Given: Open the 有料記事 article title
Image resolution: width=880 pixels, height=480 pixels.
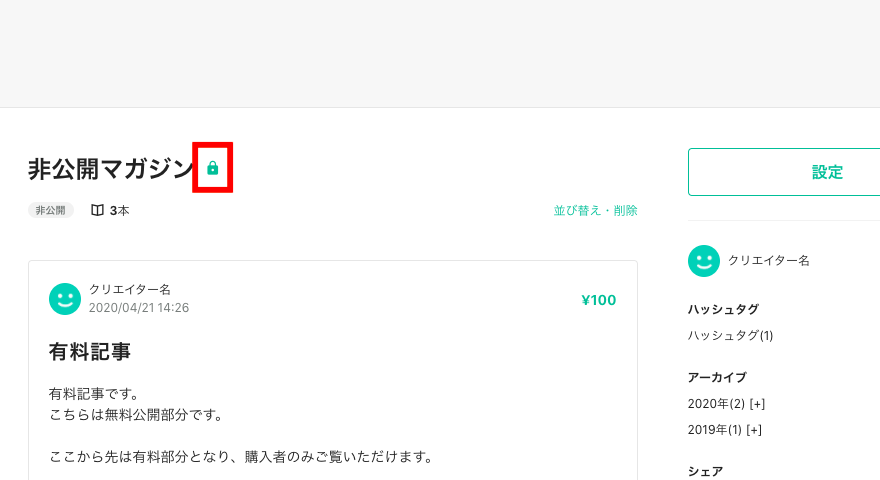Looking at the screenshot, I should click(x=90, y=352).
